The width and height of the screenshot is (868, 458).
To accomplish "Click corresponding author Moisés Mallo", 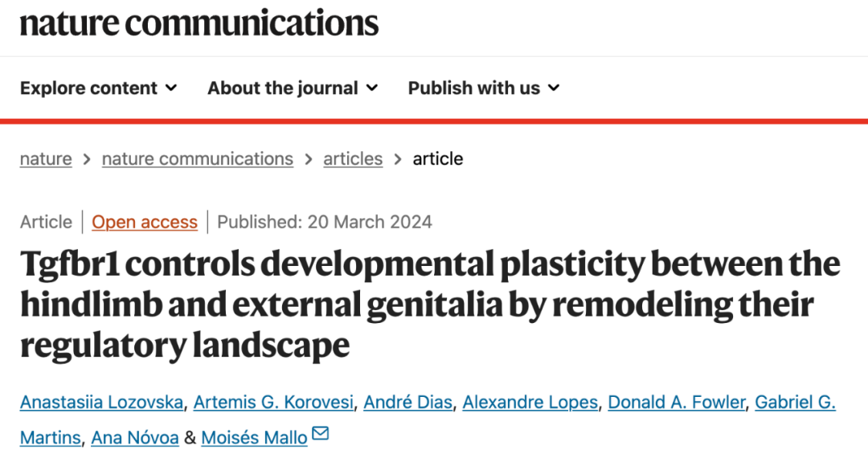I will (254, 438).
